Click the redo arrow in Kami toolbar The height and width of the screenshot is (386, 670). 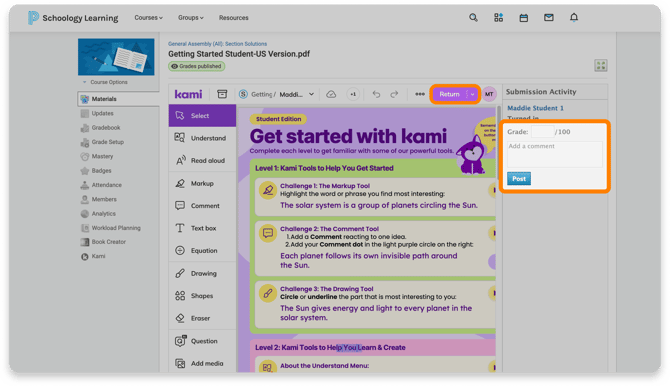394,94
